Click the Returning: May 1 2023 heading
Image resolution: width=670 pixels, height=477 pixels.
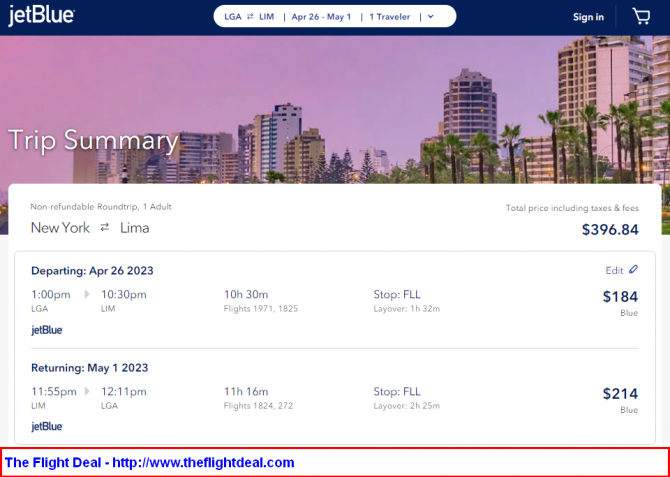click(90, 368)
